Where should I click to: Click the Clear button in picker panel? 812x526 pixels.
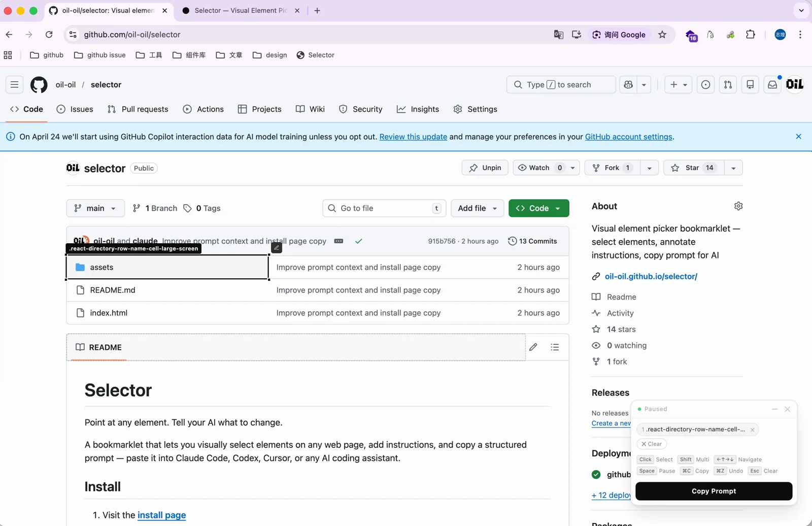pyautogui.click(x=652, y=444)
